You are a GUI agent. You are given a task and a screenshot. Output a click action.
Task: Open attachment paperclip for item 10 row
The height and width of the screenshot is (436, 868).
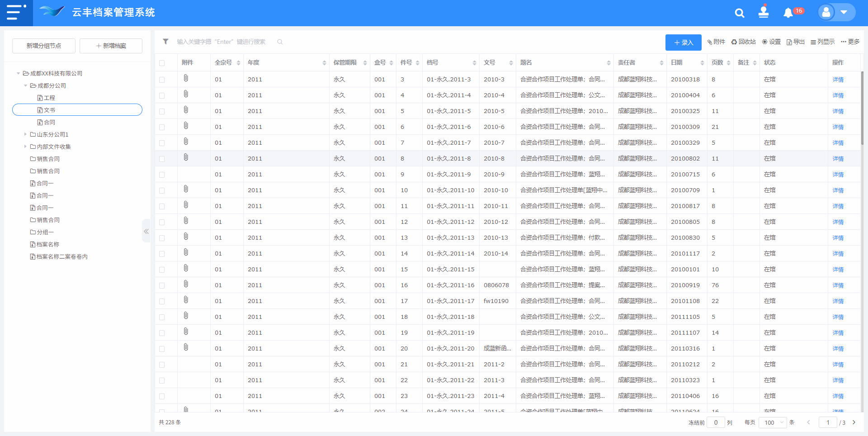coord(186,189)
